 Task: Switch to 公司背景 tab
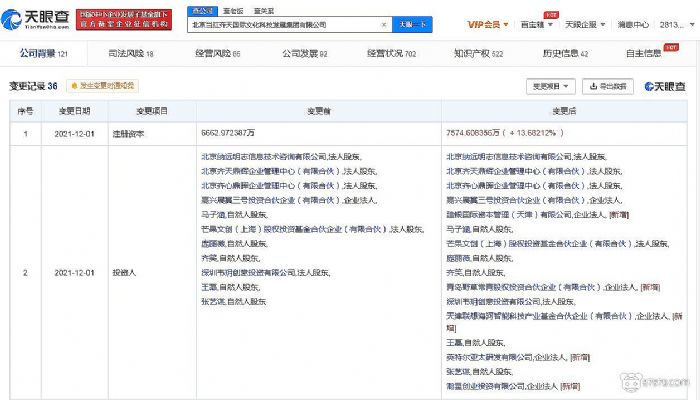pos(43,54)
